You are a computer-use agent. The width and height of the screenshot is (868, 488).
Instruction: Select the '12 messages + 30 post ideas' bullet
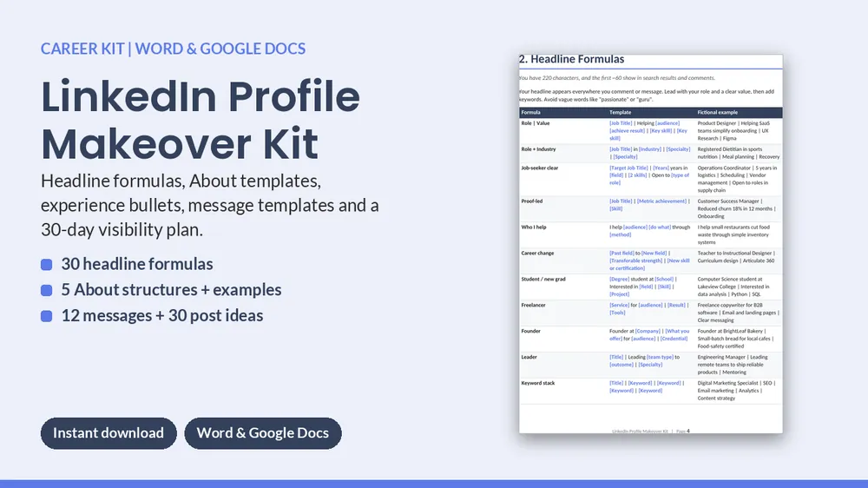(x=161, y=316)
